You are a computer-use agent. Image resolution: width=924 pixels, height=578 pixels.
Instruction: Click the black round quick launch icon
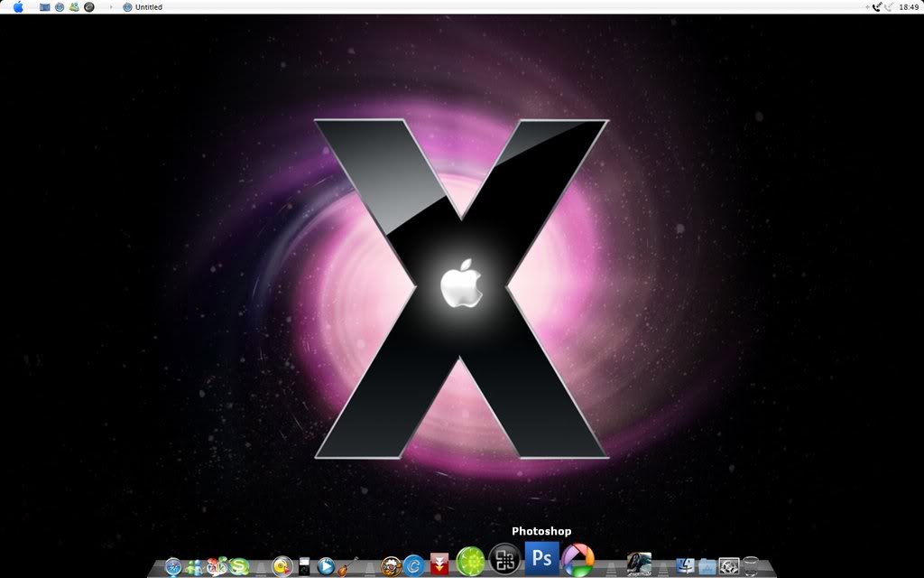pos(89,7)
